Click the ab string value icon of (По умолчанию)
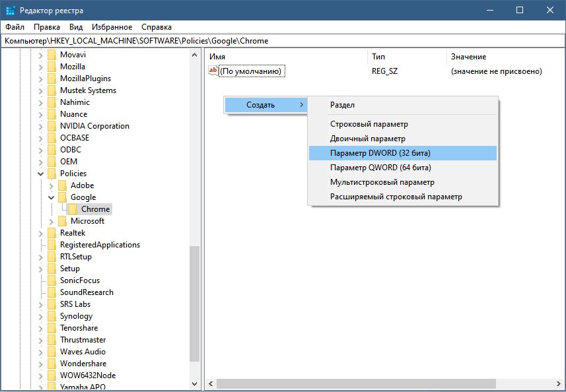Image resolution: width=566 pixels, height=392 pixels. coord(213,71)
